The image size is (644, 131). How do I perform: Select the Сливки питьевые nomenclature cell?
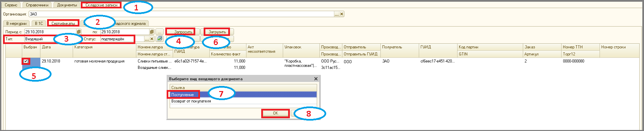coord(155,61)
